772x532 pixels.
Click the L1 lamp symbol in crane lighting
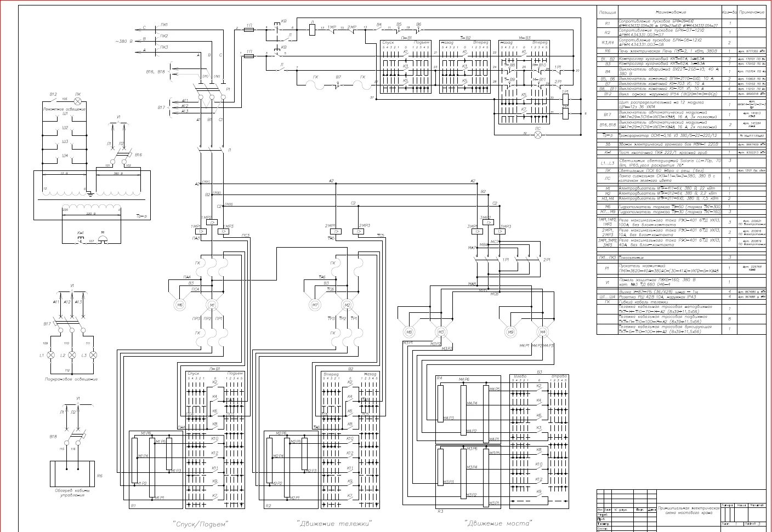point(51,355)
